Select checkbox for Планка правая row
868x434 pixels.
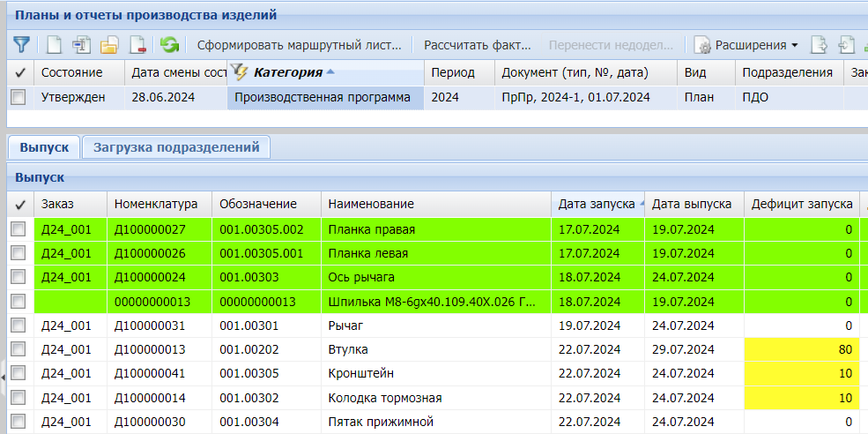click(19, 229)
